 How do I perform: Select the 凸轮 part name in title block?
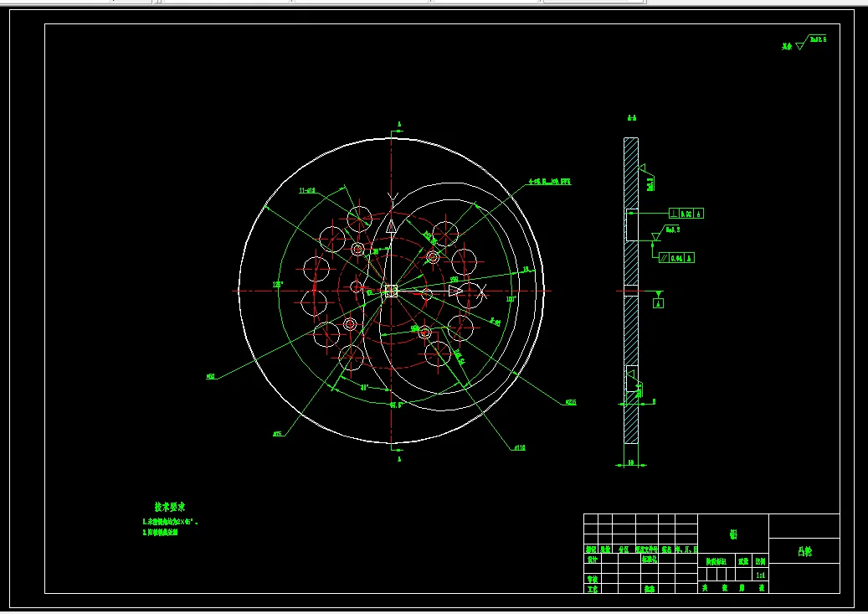(804, 552)
